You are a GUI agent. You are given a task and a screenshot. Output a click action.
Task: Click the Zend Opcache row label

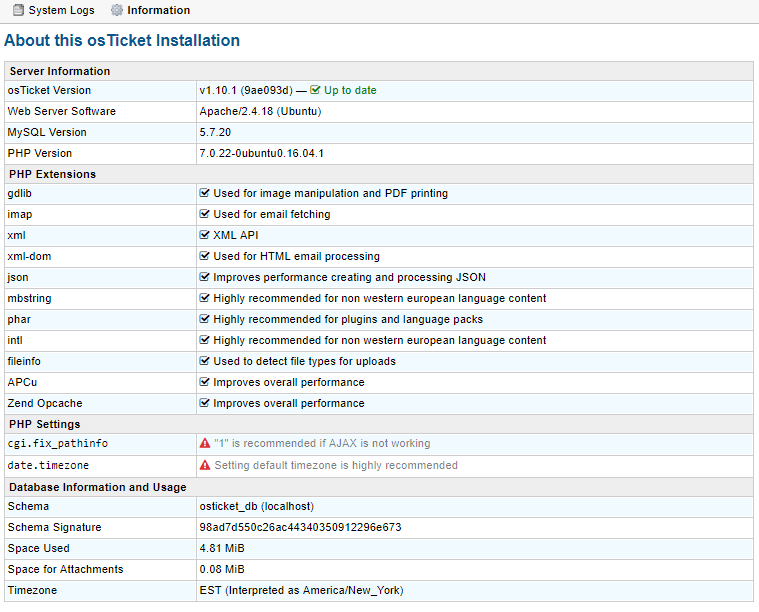pyautogui.click(x=45, y=403)
